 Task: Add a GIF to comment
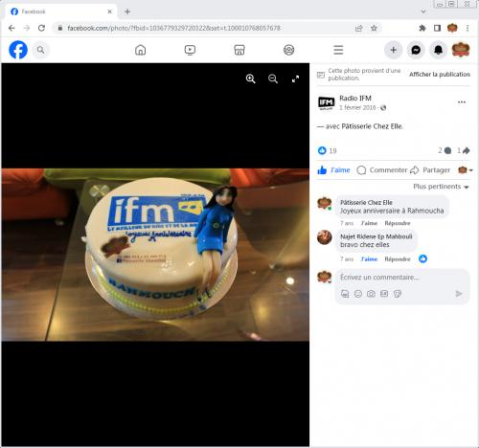384,294
